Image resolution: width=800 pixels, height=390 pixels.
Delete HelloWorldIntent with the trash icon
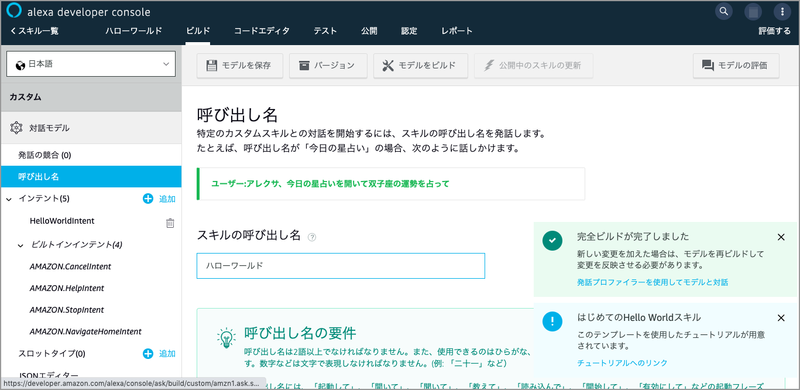click(x=170, y=223)
